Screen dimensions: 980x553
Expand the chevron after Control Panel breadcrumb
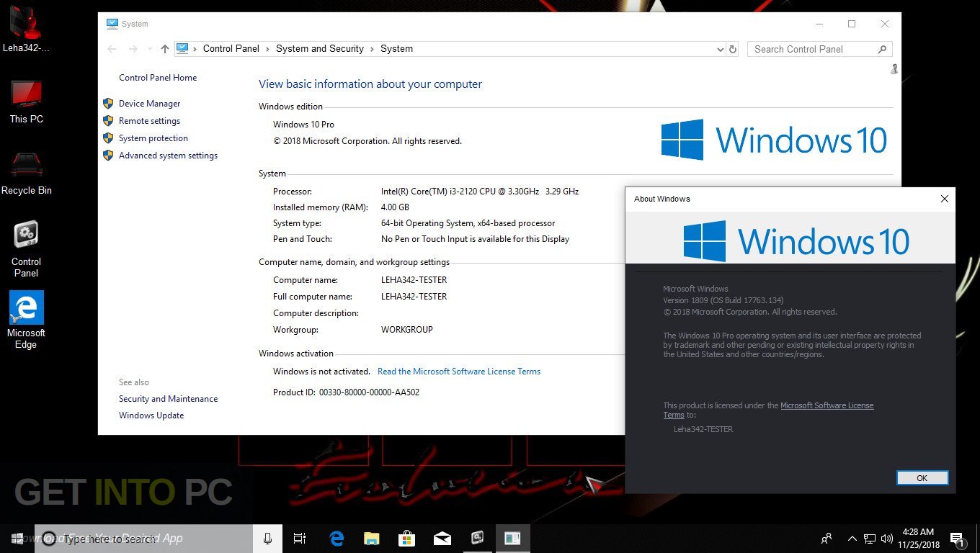[267, 49]
